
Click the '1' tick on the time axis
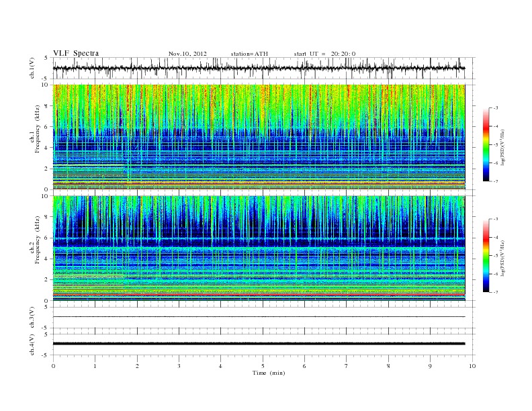95,366
